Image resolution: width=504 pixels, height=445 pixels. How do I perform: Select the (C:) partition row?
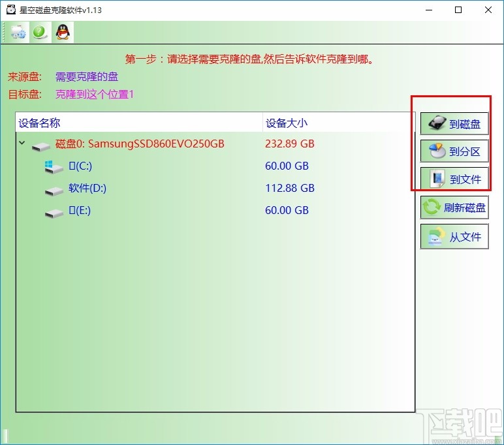pyautogui.click(x=215, y=166)
